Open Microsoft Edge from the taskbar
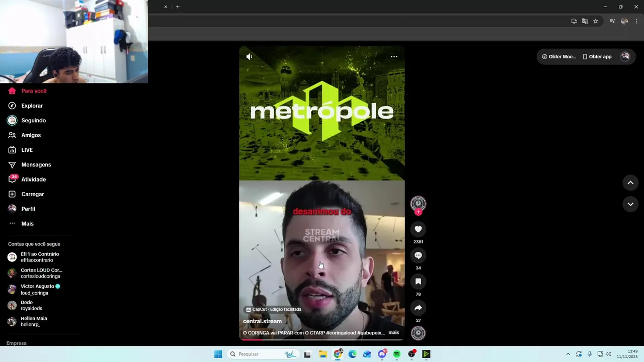This screenshot has height=362, width=644. [353, 354]
